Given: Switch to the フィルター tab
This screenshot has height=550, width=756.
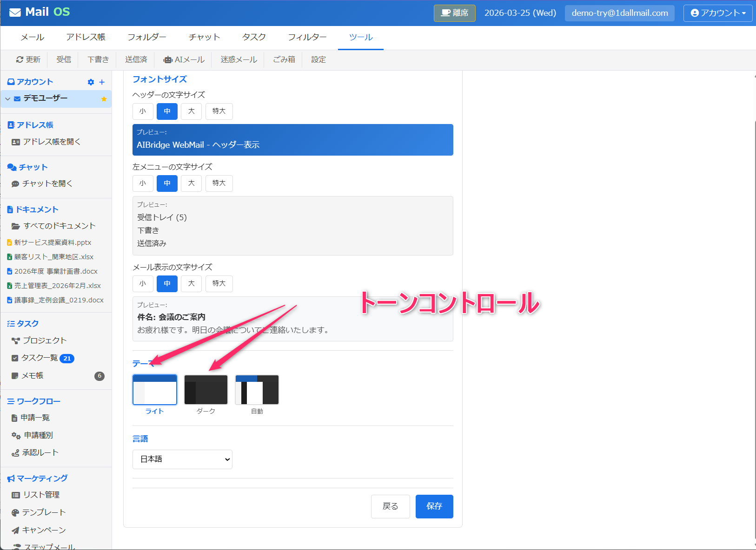Looking at the screenshot, I should point(307,37).
